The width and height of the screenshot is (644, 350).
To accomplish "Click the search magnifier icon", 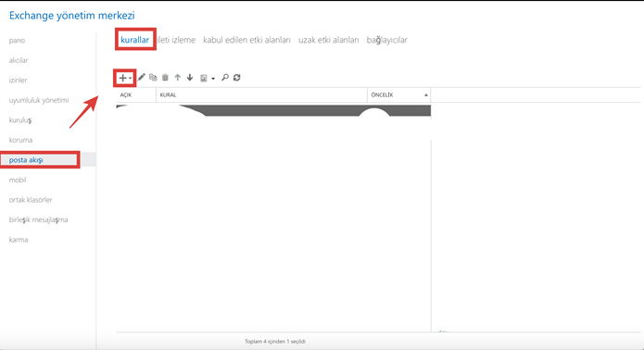I will [x=224, y=77].
